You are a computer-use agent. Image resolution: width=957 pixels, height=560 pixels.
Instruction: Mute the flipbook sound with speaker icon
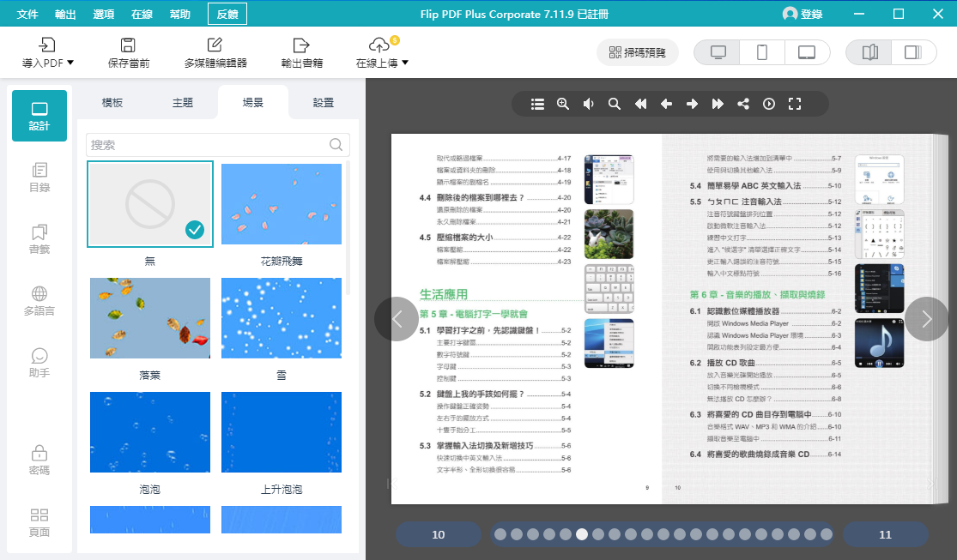coord(589,104)
